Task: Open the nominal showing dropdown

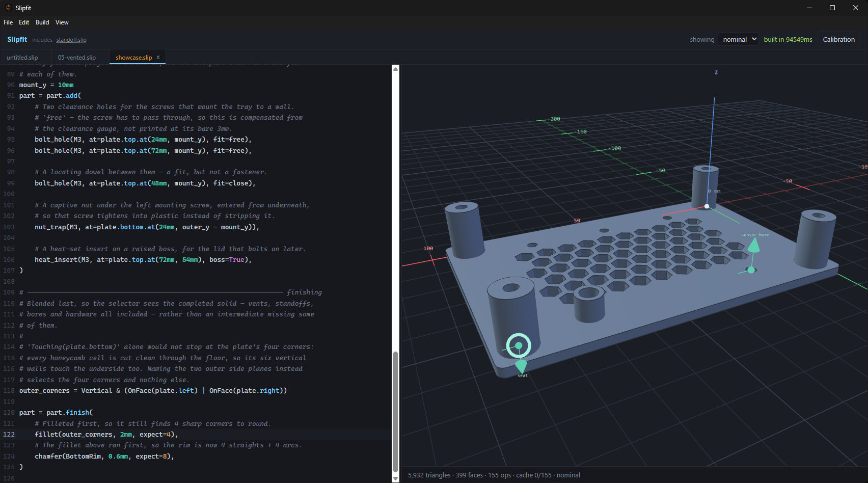Action: coord(738,39)
